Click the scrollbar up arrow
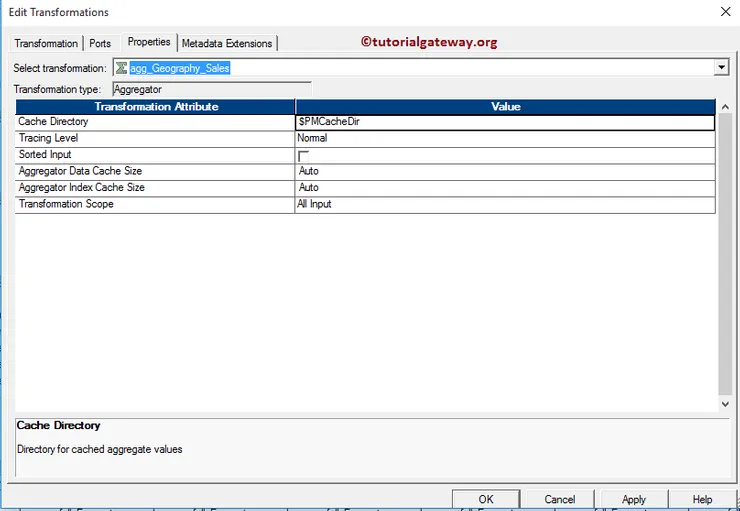740x511 pixels. click(x=725, y=108)
